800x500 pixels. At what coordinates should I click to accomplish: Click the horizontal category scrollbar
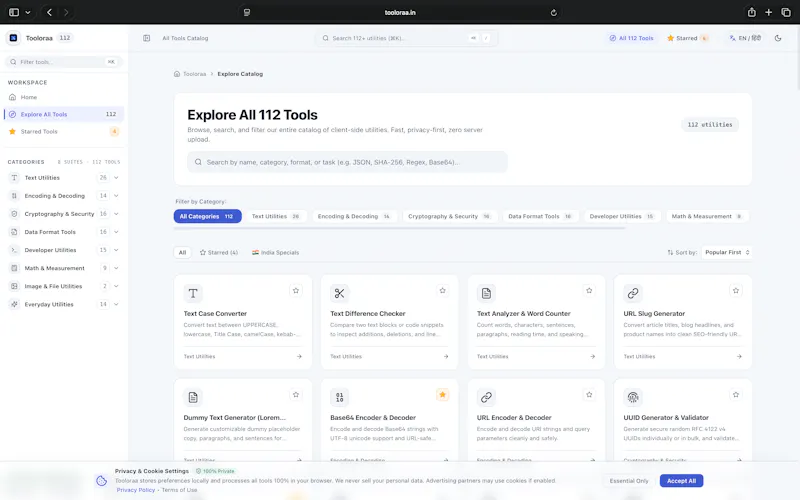(x=399, y=228)
